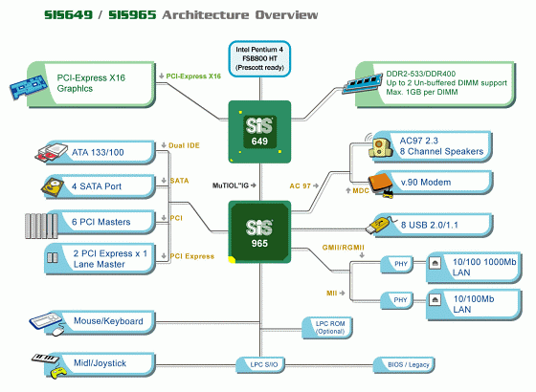Click the MIDI keyboard icon

45,359
